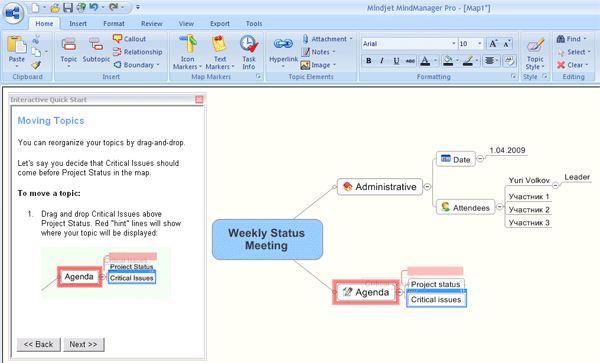Grow font size button
The width and height of the screenshot is (600, 363).
pyautogui.click(x=493, y=44)
